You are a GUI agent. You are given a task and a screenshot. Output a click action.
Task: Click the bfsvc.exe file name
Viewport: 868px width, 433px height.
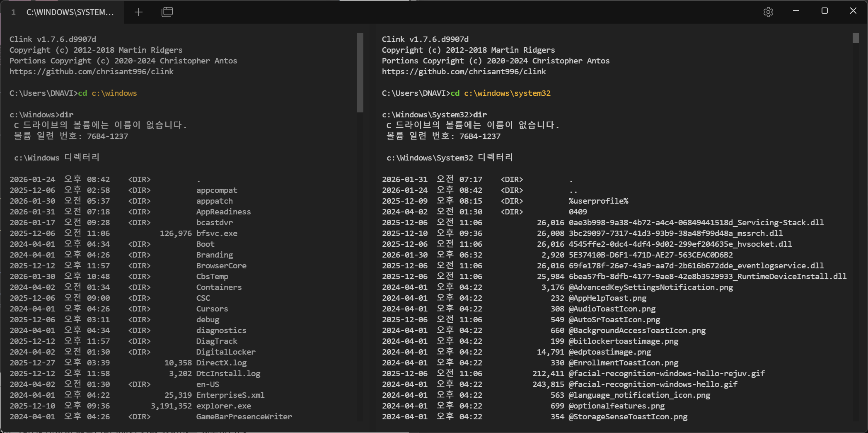217,233
